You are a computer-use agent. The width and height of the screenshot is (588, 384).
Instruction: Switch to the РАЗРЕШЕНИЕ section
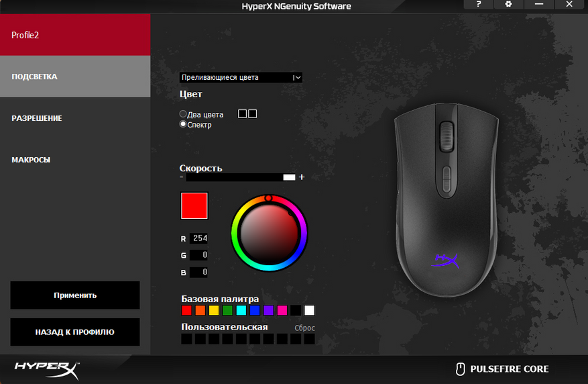click(75, 118)
